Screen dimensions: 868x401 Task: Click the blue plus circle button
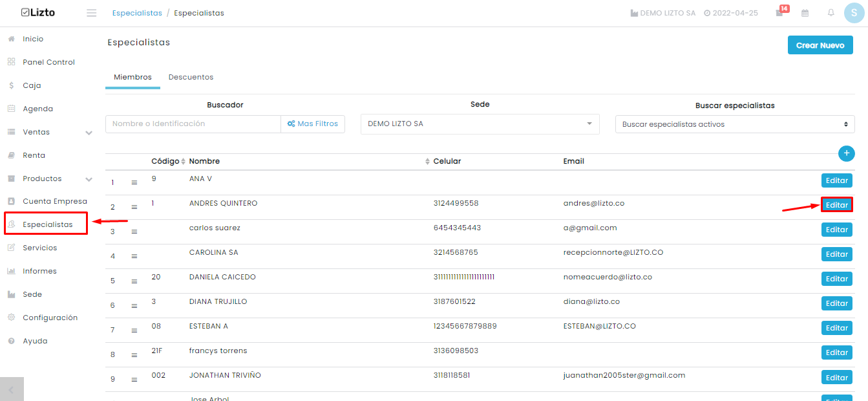click(x=847, y=153)
